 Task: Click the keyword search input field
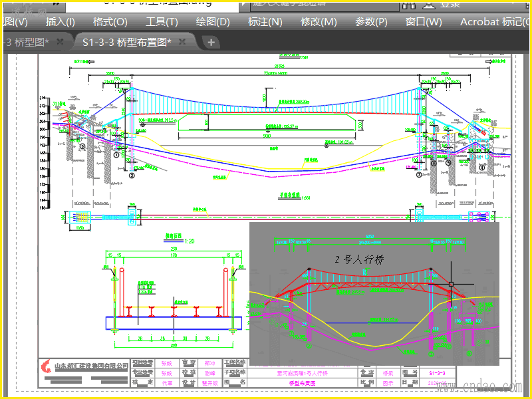pyautogui.click(x=325, y=6)
